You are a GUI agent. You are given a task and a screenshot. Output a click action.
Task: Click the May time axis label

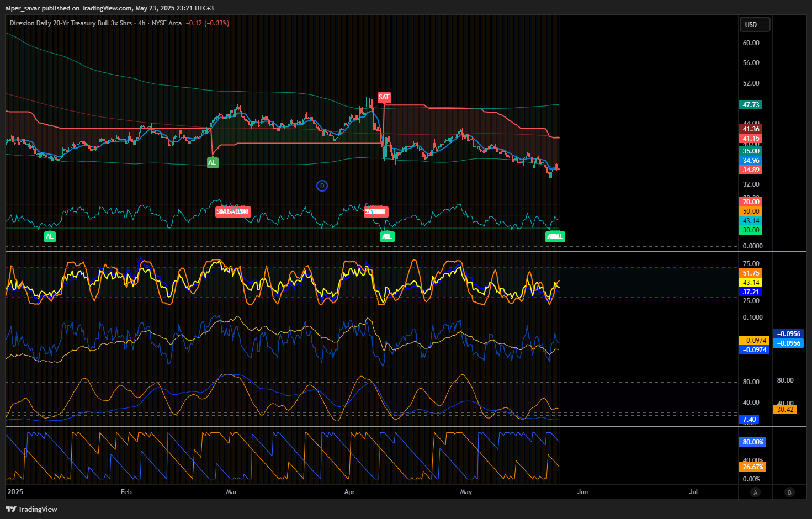466,492
